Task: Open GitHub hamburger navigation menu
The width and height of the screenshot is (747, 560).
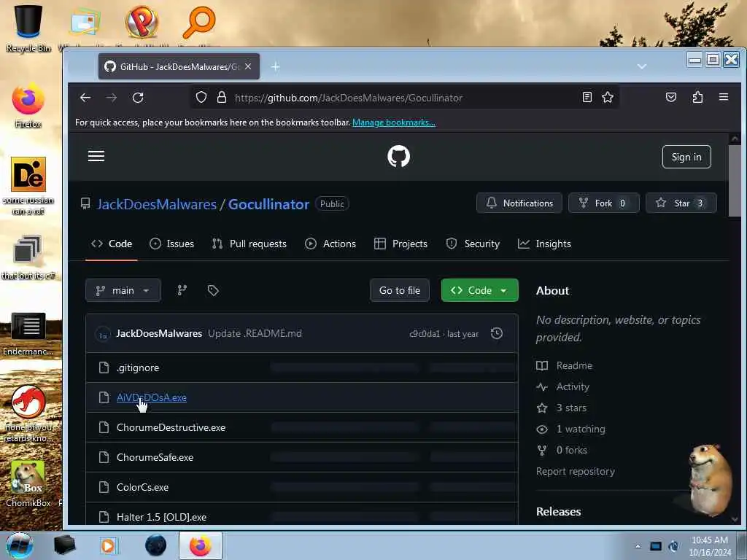Action: tap(96, 156)
